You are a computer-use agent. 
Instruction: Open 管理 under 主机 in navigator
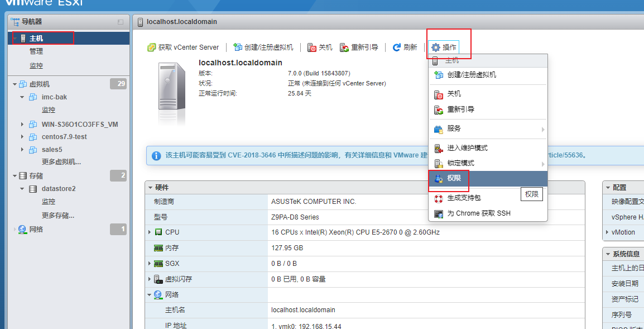tap(36, 51)
